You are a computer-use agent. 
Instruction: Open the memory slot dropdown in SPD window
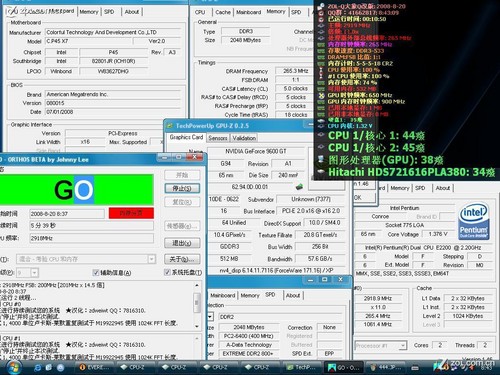point(210,317)
